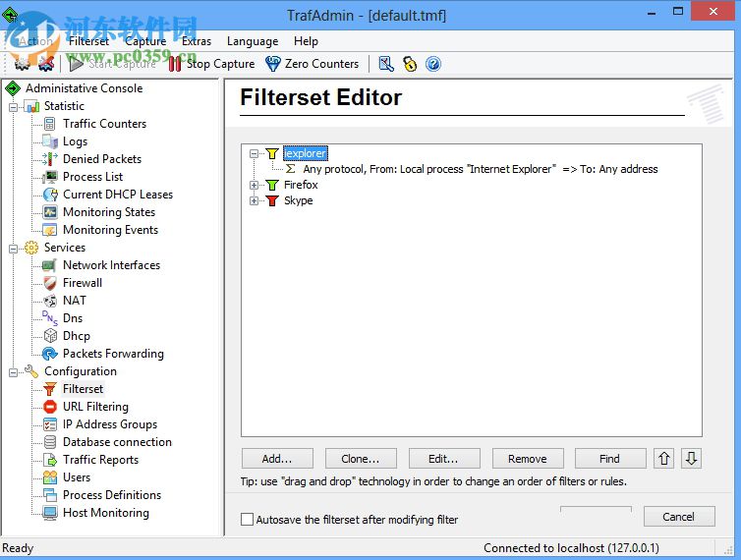Screen dimensions: 741x560
Task: Click Zero Counters toolbar button
Action: [312, 64]
